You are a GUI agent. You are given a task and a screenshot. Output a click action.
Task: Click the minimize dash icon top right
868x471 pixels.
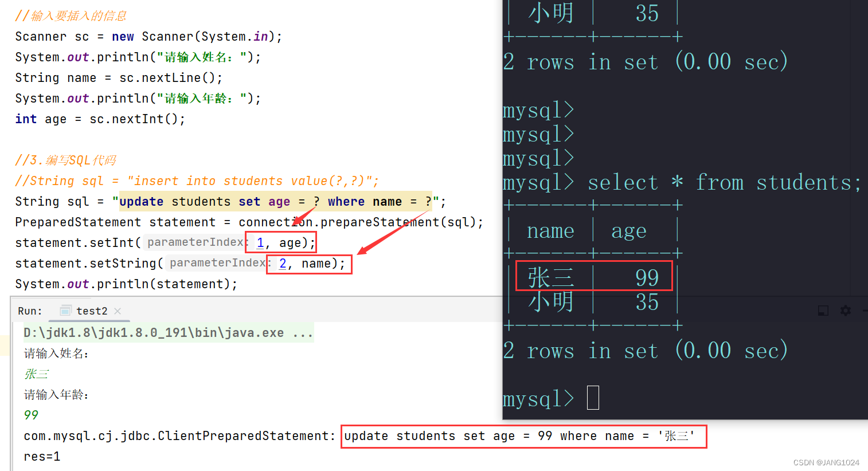point(865,310)
